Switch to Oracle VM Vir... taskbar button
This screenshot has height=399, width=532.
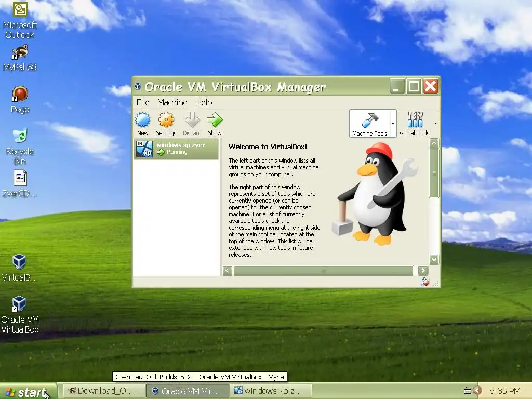(x=187, y=391)
